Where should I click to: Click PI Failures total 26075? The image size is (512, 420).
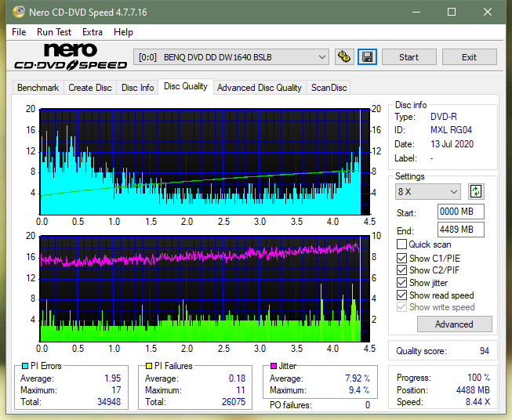tap(234, 402)
